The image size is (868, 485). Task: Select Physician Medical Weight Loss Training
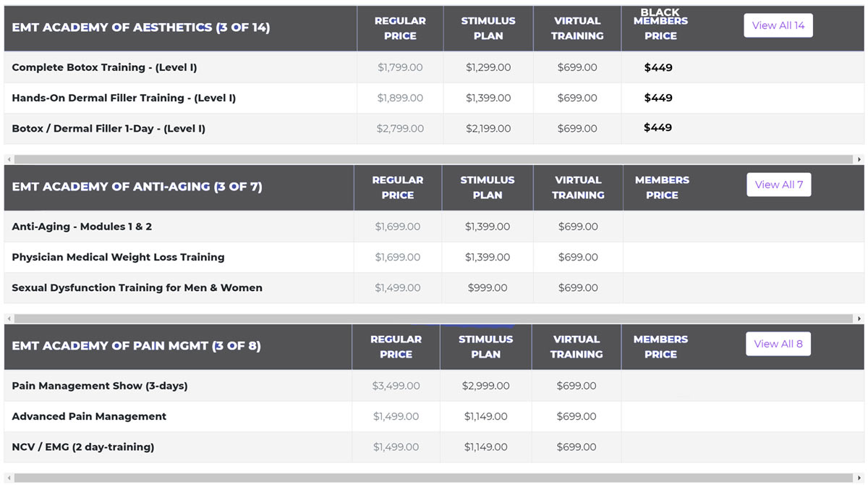[118, 257]
